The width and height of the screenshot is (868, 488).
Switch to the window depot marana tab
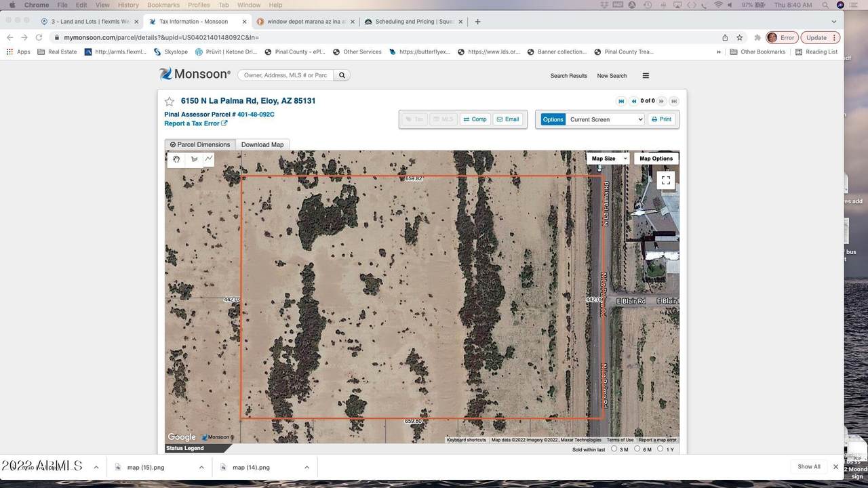pos(307,22)
